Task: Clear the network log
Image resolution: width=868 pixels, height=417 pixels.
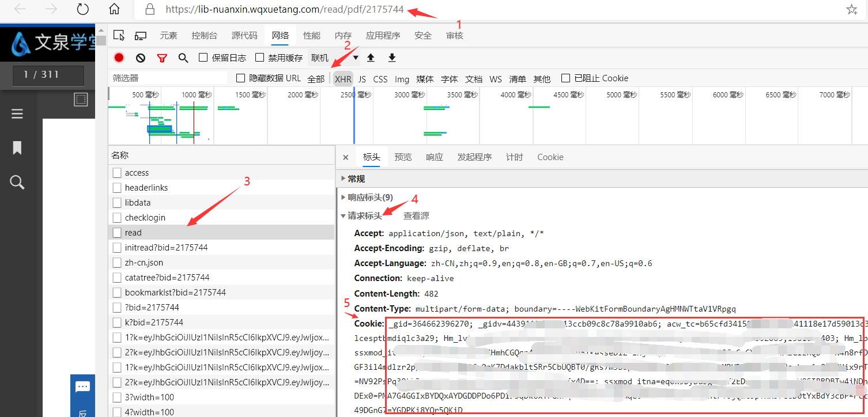Action: (141, 58)
